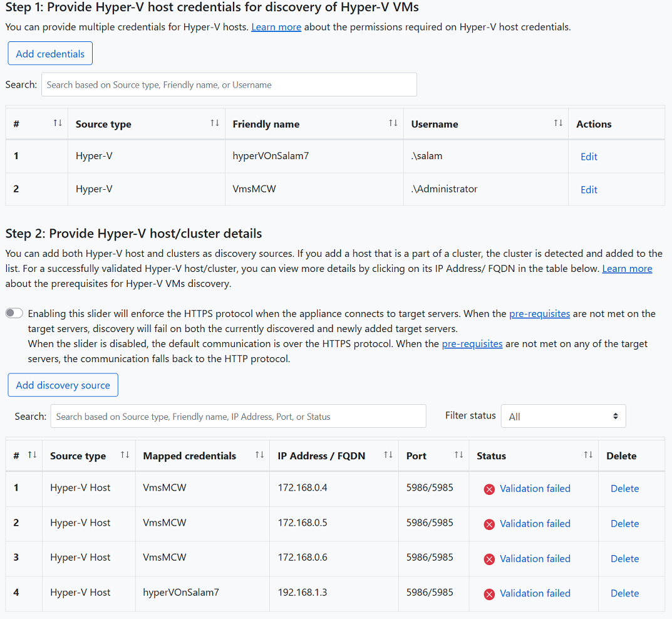The height and width of the screenshot is (619, 672).
Task: Edit the VmsMCW credentials entry
Action: [x=589, y=190]
